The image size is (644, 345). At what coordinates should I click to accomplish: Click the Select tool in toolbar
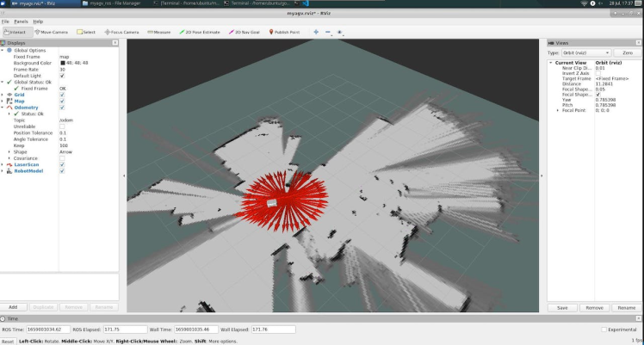coord(85,32)
